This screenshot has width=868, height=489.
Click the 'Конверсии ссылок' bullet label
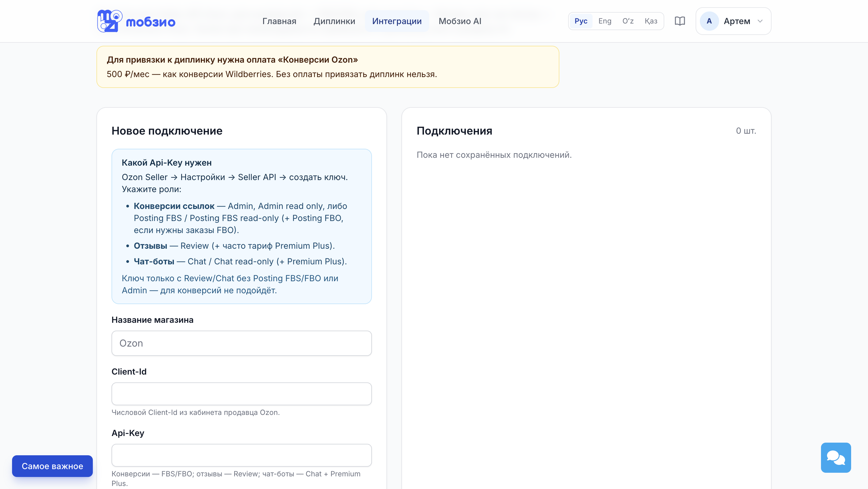click(174, 206)
